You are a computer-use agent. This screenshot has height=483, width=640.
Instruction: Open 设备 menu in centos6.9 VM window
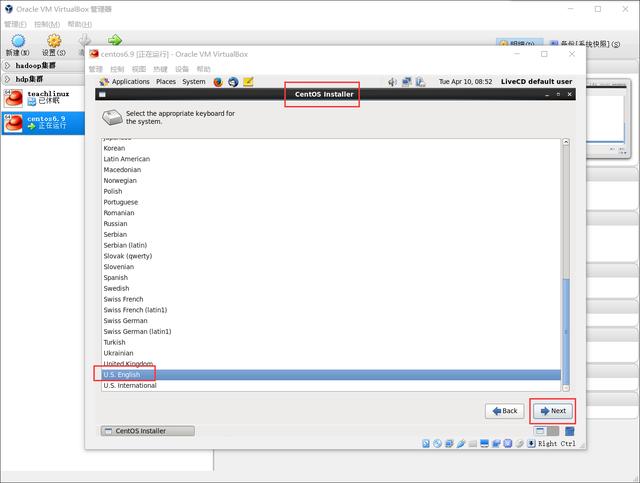[x=182, y=69]
